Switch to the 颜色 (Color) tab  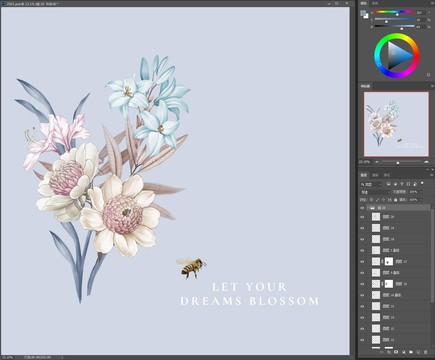pos(364,3)
